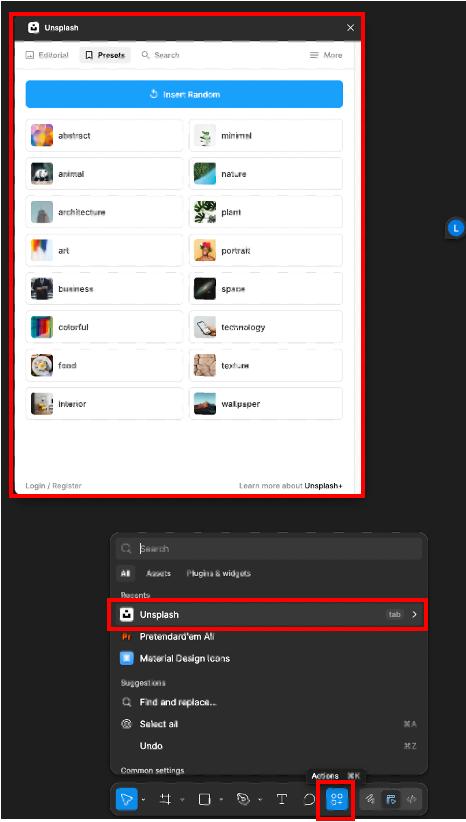Select the food preset
This screenshot has height=822, width=466.
[104, 365]
